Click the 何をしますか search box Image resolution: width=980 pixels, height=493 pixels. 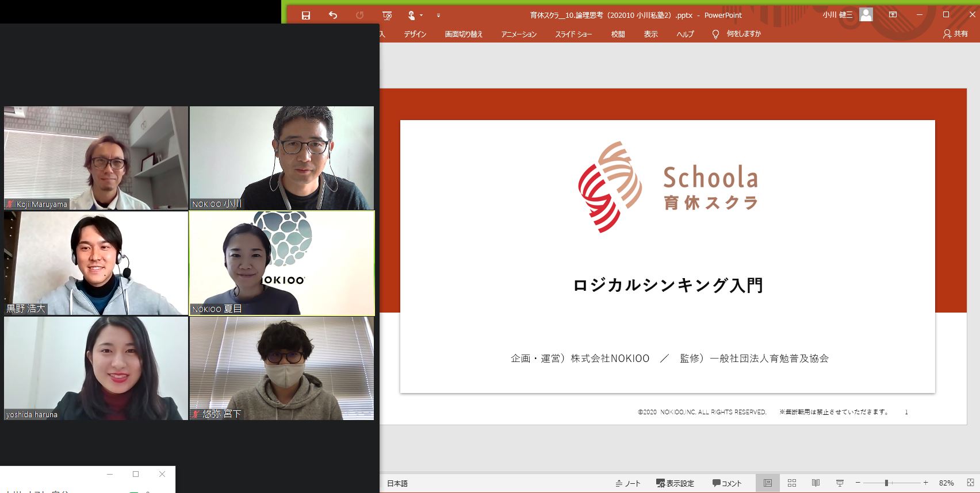click(x=743, y=34)
